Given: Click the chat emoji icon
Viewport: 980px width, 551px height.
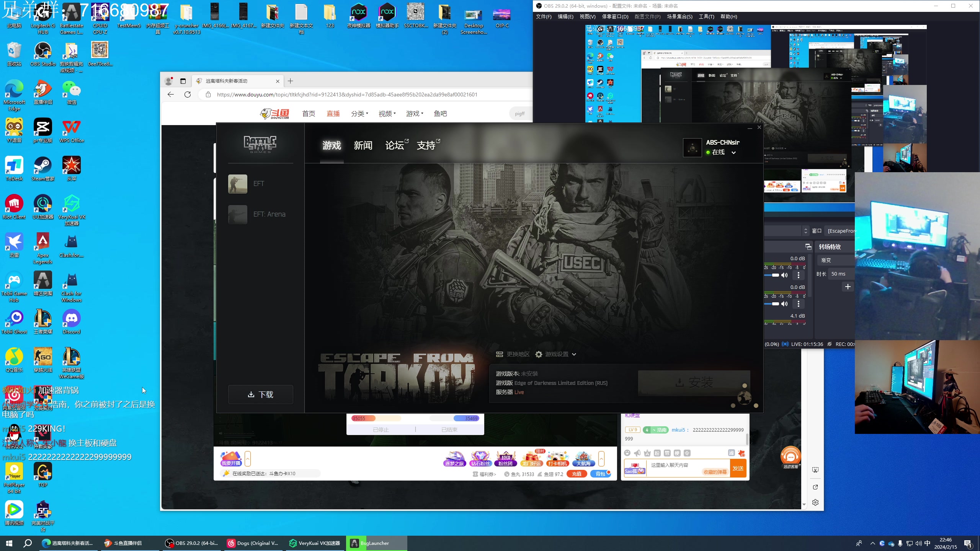Looking at the screenshot, I should (627, 453).
